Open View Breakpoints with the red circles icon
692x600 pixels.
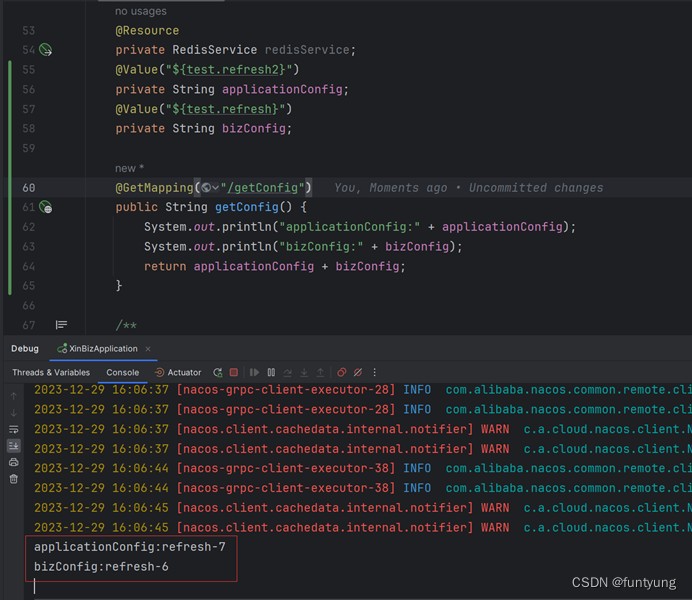pos(341,372)
